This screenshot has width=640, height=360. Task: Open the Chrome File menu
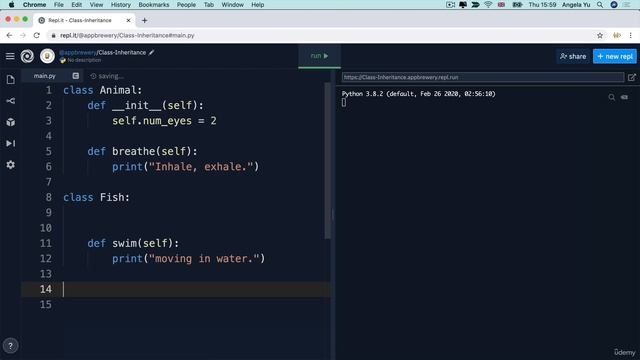pyautogui.click(x=59, y=5)
